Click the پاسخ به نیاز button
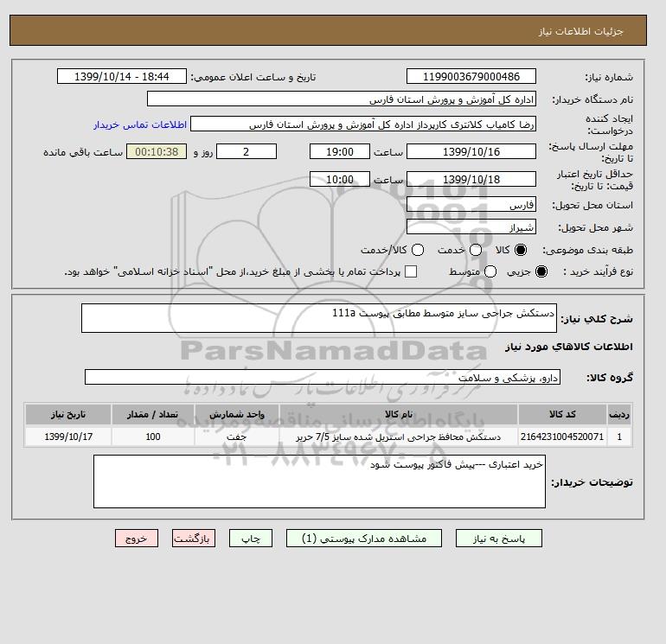 [499, 539]
